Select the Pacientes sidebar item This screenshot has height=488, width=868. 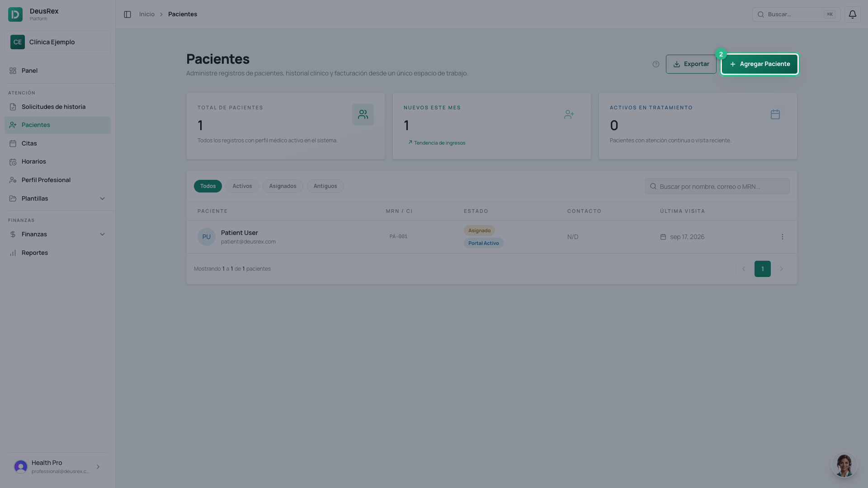click(57, 125)
